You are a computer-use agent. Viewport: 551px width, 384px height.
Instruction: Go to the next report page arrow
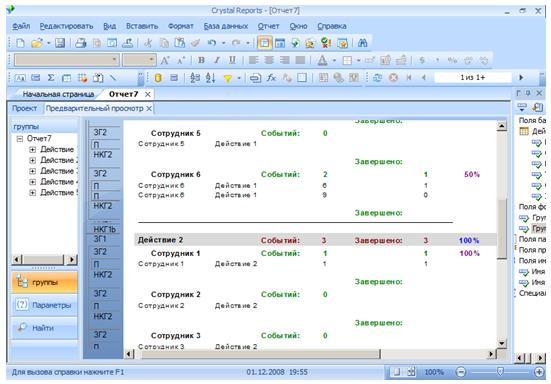[x=521, y=78]
